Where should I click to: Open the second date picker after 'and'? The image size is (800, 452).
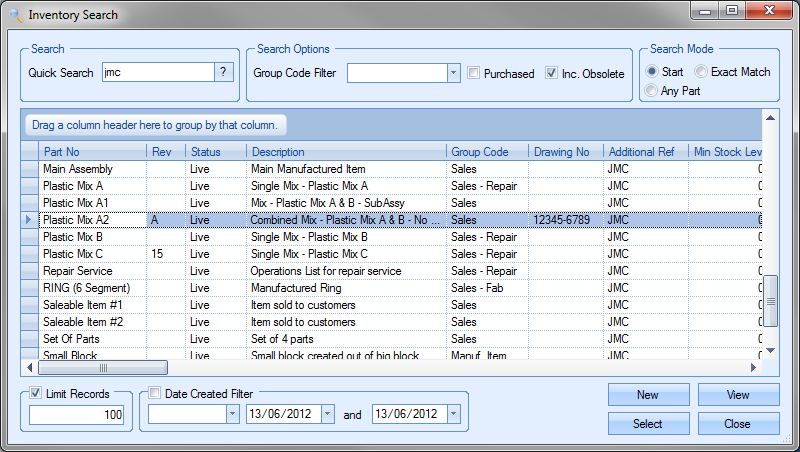(453, 414)
